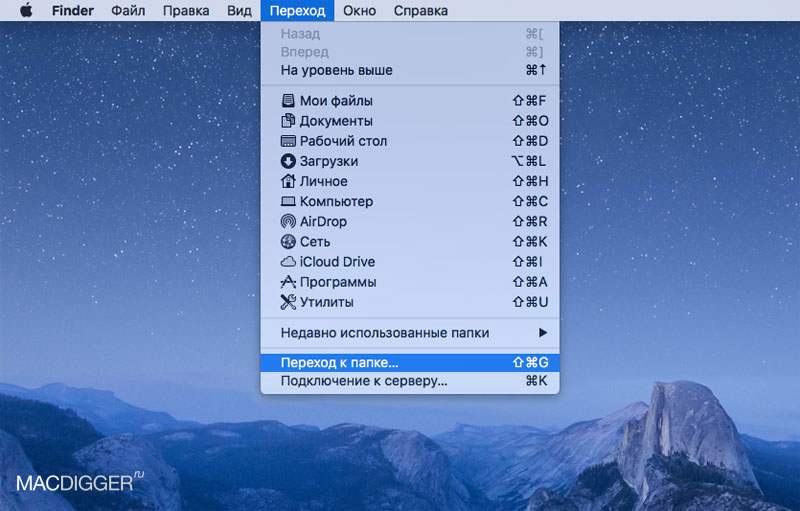Open the Справка menu

[x=421, y=11]
